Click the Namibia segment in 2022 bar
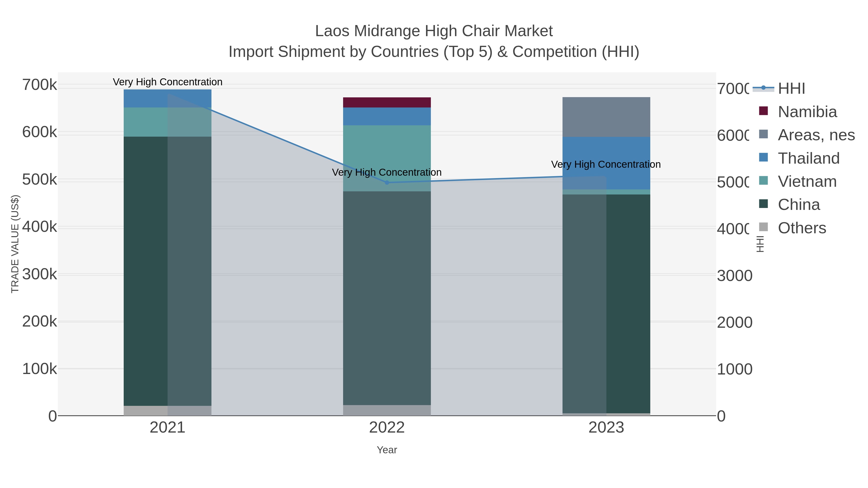The image size is (868, 488). coord(387,102)
